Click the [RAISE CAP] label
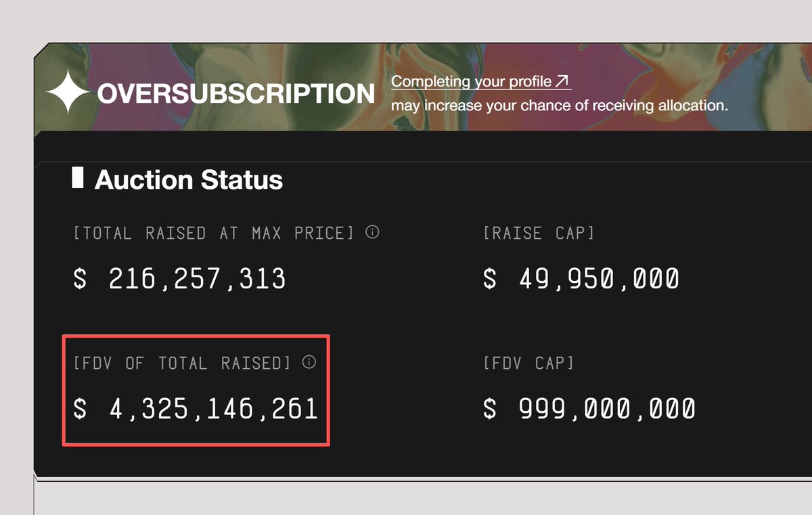Image resolution: width=812 pixels, height=515 pixels. (539, 233)
